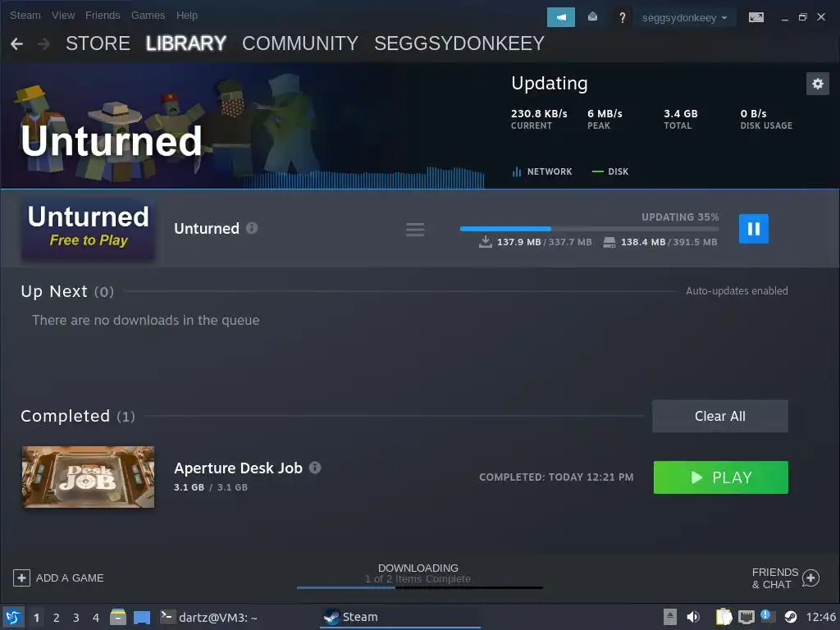Go to the STORE tab
This screenshot has height=630, width=840.
tap(98, 43)
